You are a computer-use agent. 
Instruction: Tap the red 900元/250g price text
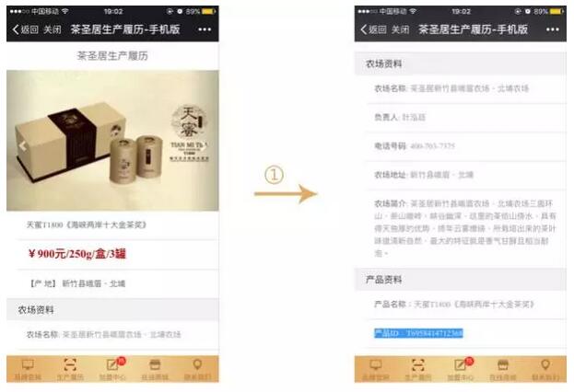coord(77,253)
